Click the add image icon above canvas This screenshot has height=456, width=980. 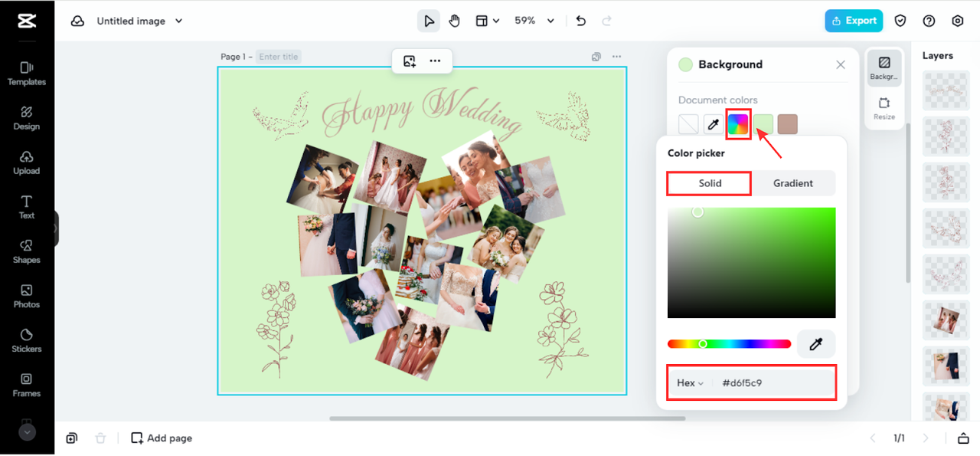point(410,61)
